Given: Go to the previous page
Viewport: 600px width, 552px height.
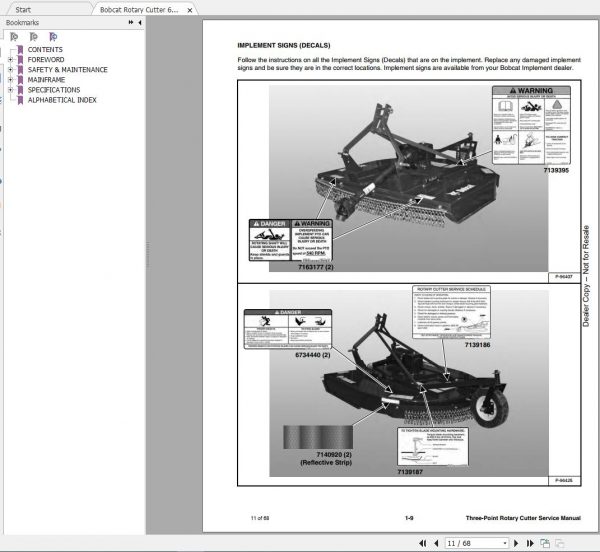Looking at the screenshot, I should pyautogui.click(x=436, y=543).
